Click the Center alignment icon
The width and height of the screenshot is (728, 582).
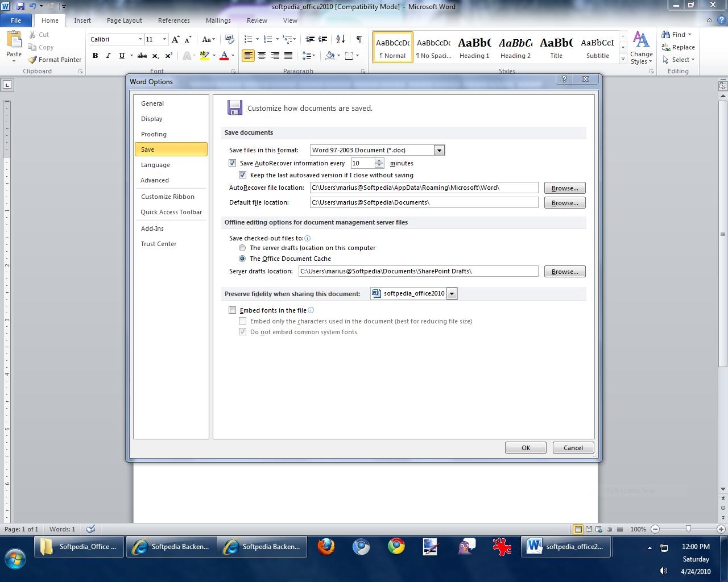click(262, 56)
